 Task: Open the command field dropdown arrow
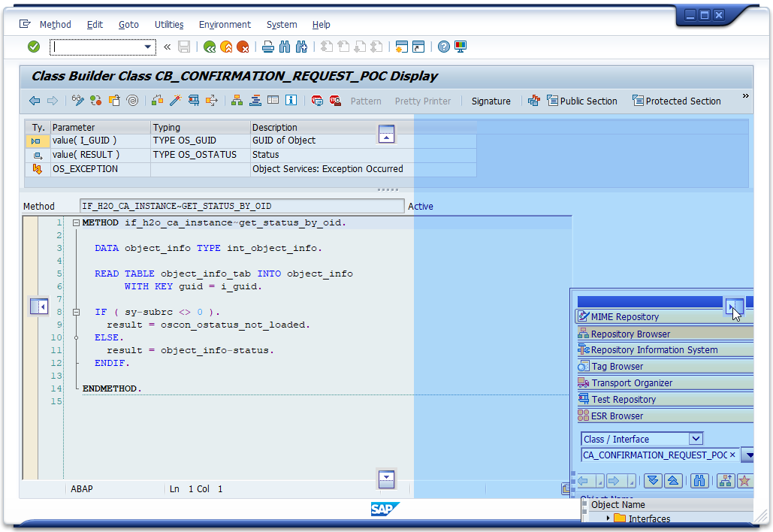click(x=147, y=47)
